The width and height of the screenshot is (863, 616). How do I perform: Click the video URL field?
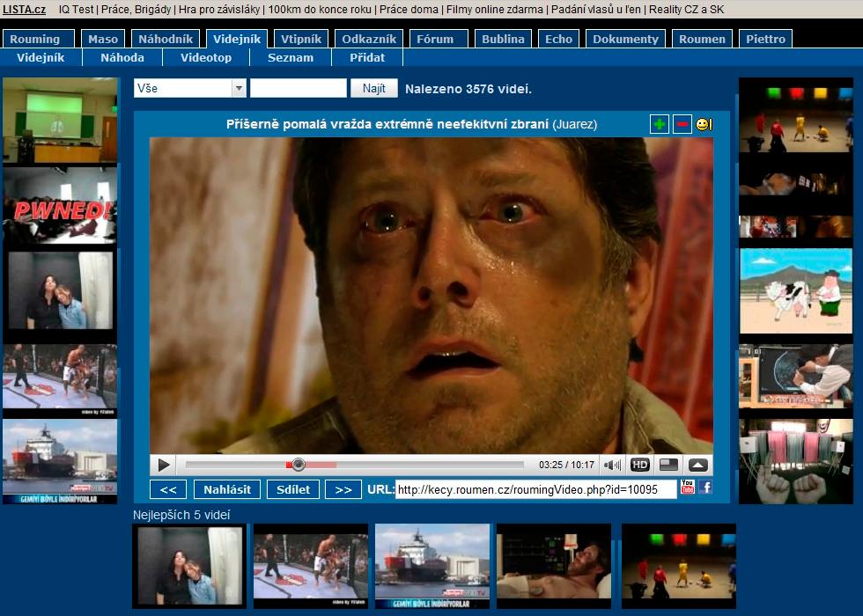(x=536, y=489)
